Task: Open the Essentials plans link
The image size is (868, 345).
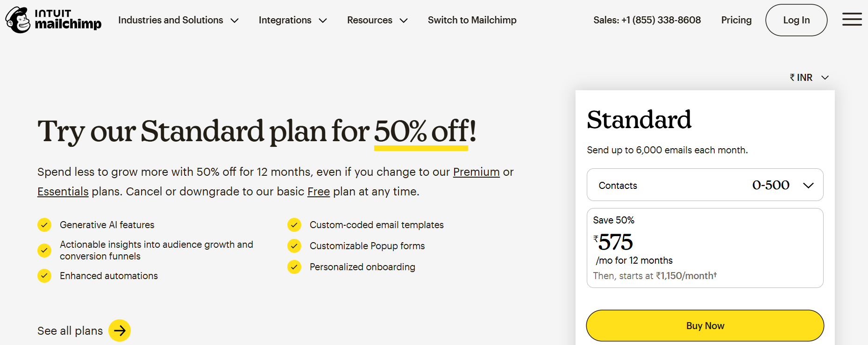Action: (63, 191)
